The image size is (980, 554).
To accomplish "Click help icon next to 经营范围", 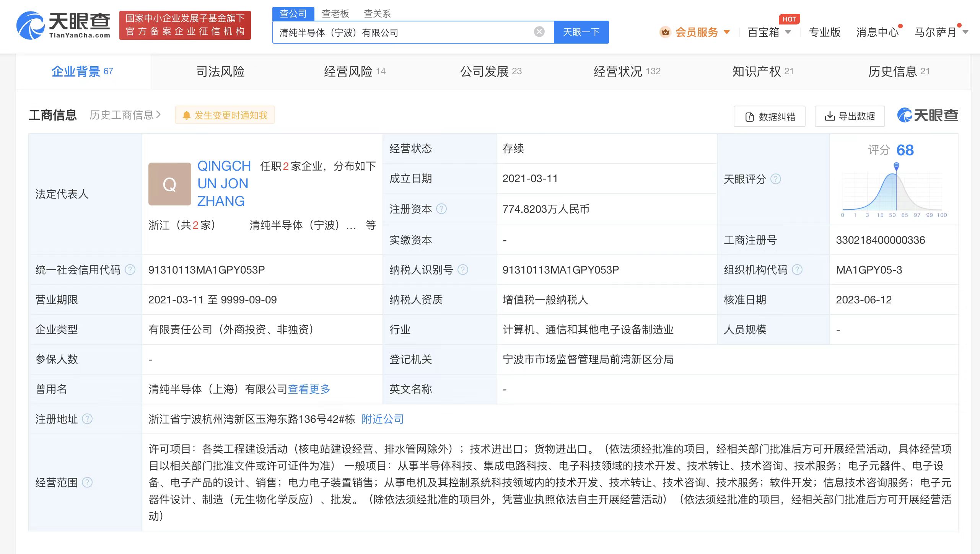I will click(x=87, y=483).
